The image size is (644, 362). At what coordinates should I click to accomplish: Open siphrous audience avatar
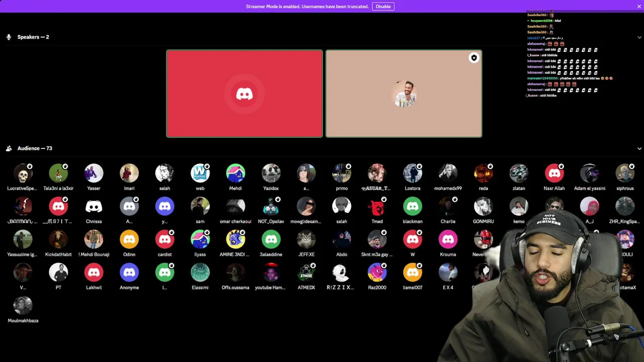click(x=625, y=173)
